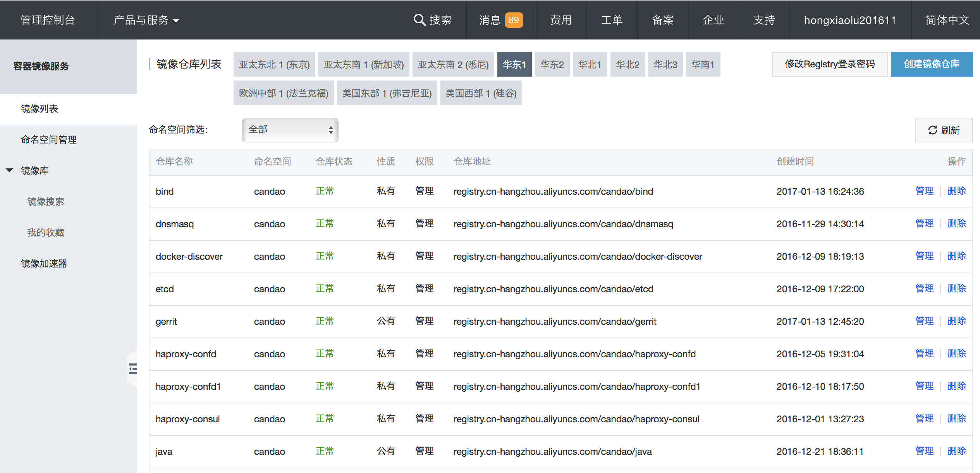Click 管理 link for haproxy-consul row

[924, 419]
